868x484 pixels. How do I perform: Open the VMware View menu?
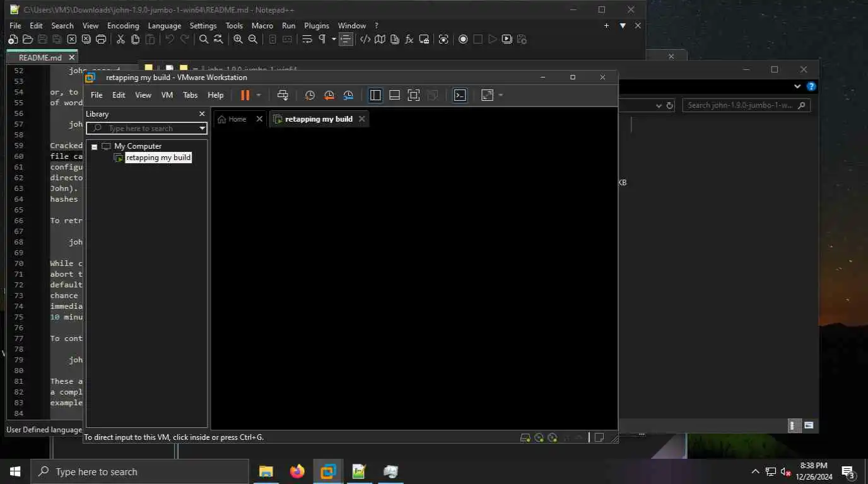tap(143, 95)
